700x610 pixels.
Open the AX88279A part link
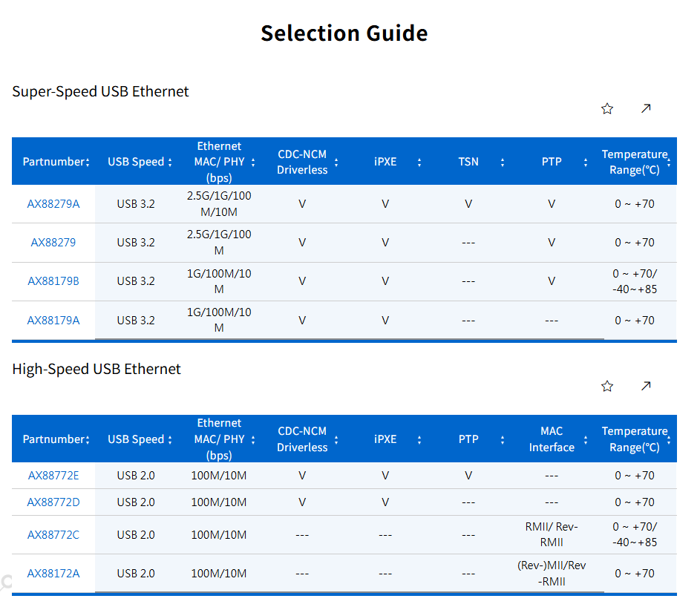(53, 203)
